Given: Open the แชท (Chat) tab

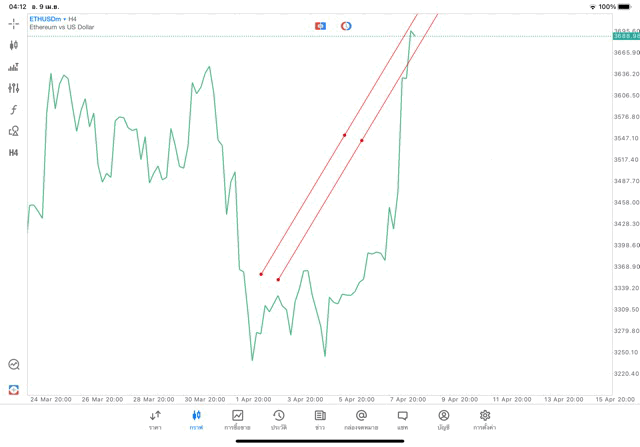Looking at the screenshot, I should [x=402, y=419].
